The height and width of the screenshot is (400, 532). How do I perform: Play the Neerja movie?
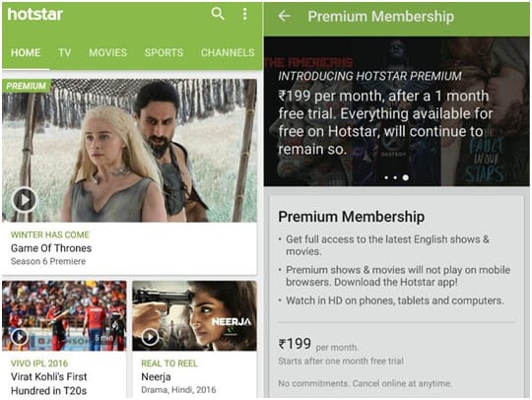150,337
